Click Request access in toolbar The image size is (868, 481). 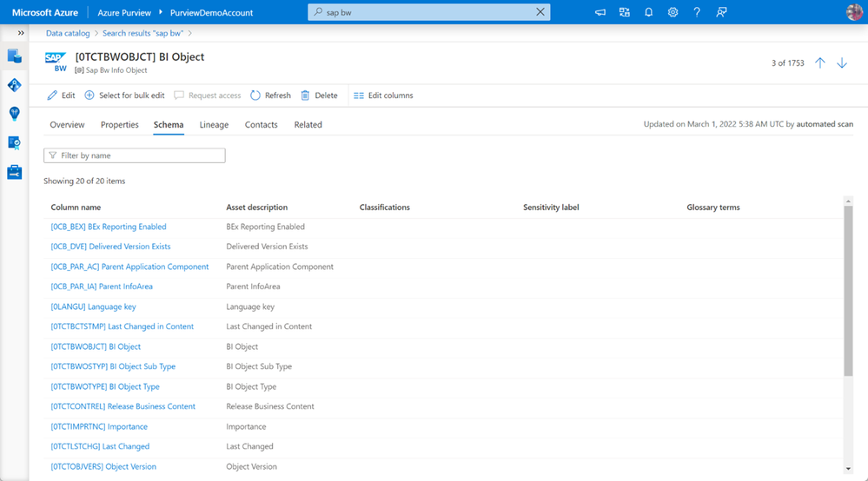click(x=208, y=96)
